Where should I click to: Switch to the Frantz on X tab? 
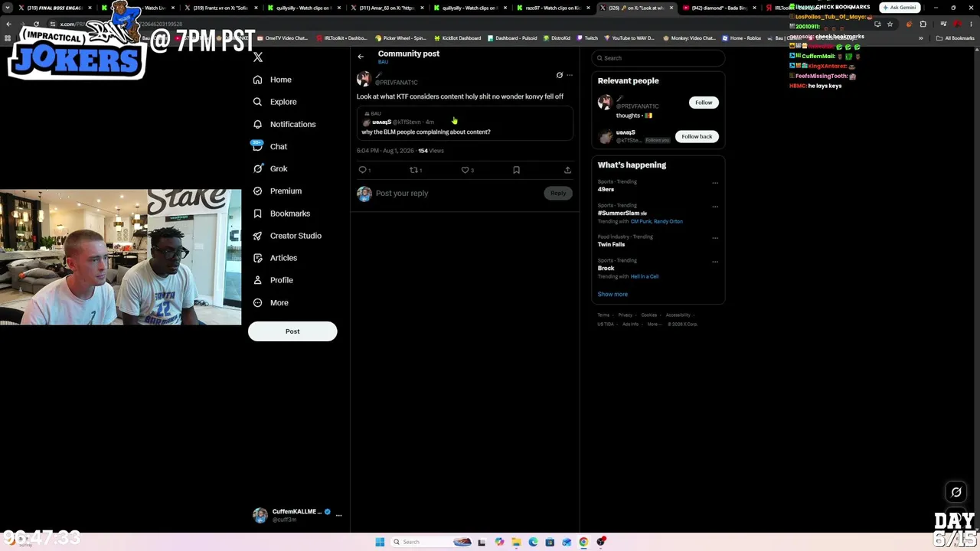(220, 8)
